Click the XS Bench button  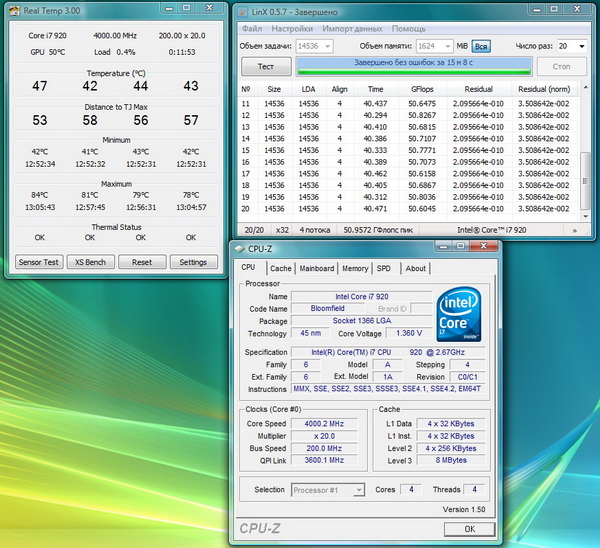[x=90, y=262]
